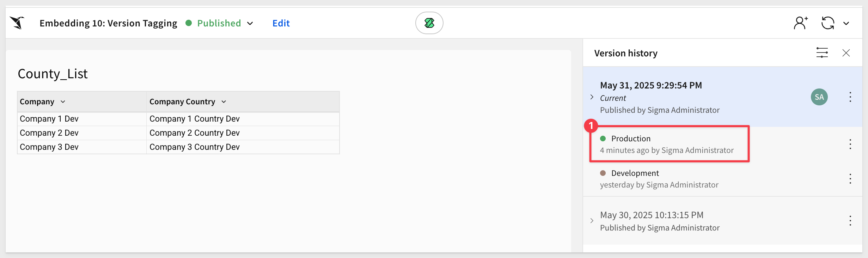Viewport: 868px width, 258px height.
Task: Open more options for Development tag
Action: [x=850, y=179]
